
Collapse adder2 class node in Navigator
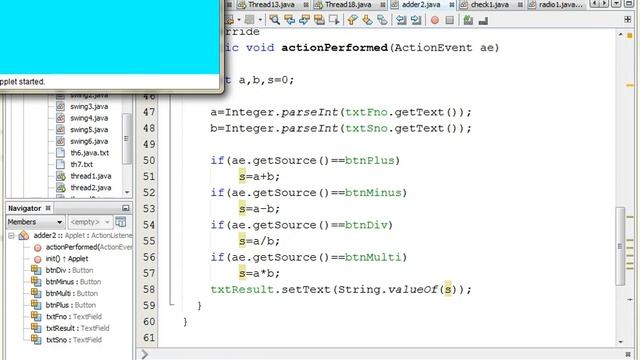pyautogui.click(x=11, y=236)
